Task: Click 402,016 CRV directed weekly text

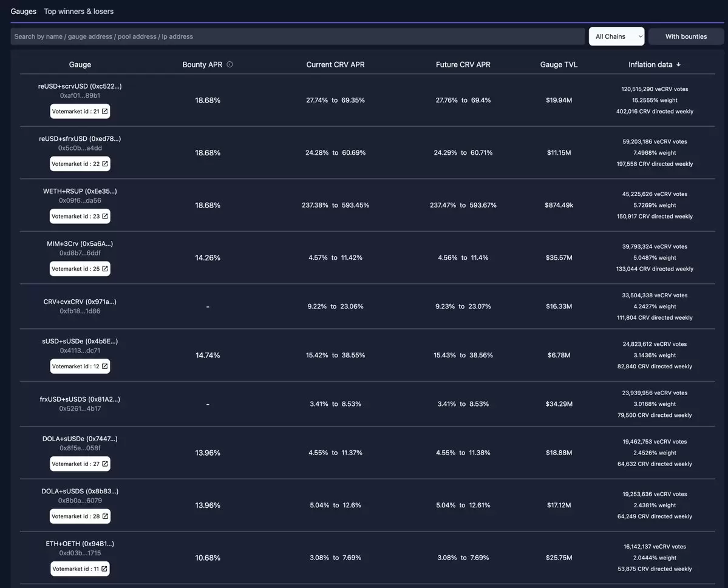Action: pyautogui.click(x=655, y=112)
